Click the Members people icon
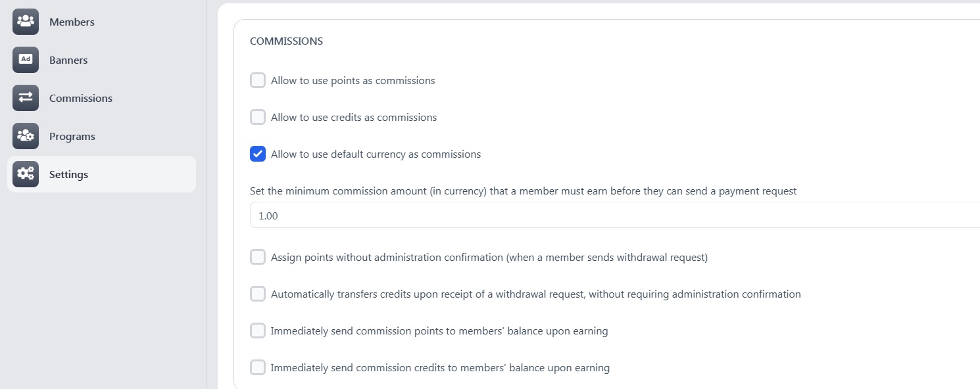 tap(26, 22)
